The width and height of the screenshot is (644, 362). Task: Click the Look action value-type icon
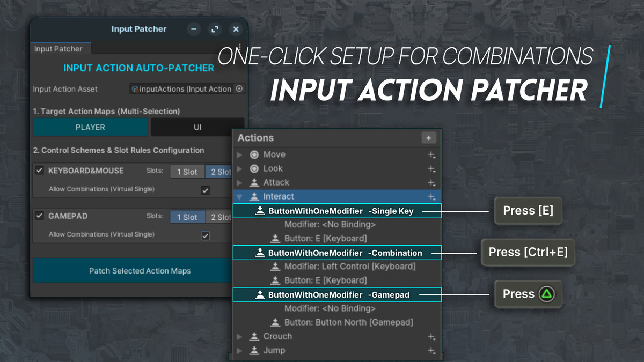click(x=254, y=168)
